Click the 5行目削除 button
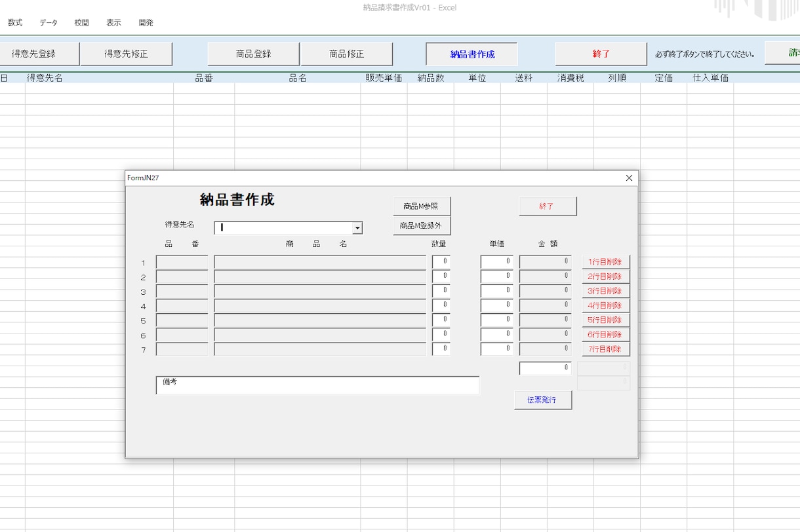 pyautogui.click(x=606, y=320)
